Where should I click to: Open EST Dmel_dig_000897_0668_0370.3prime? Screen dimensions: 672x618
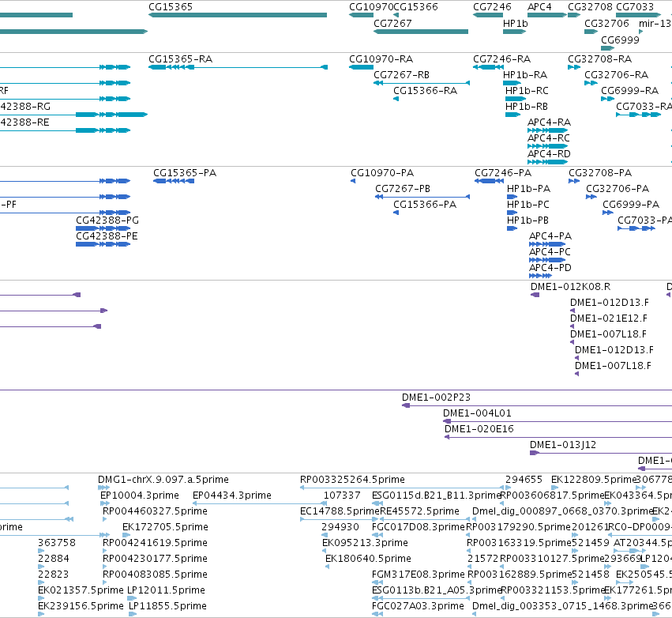click(475, 519)
